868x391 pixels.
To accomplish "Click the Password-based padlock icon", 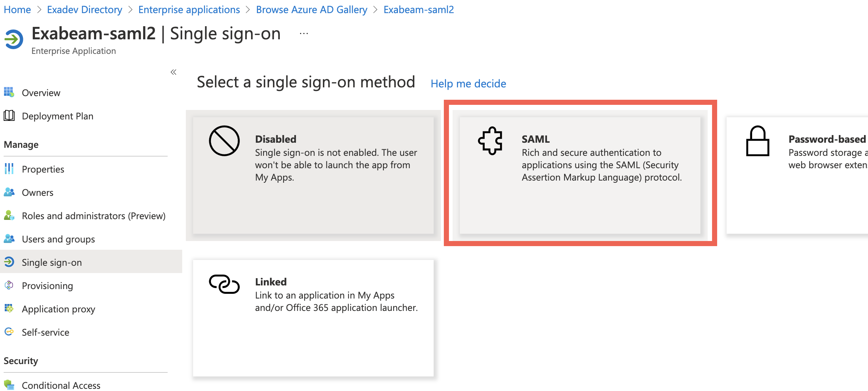I will pos(758,141).
